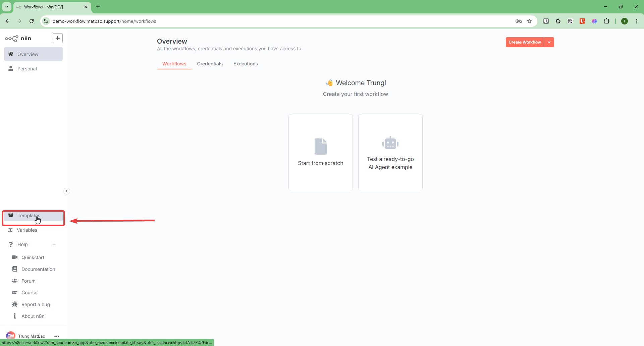The image size is (644, 346).
Task: Click the shield extension icon
Action: click(x=546, y=21)
